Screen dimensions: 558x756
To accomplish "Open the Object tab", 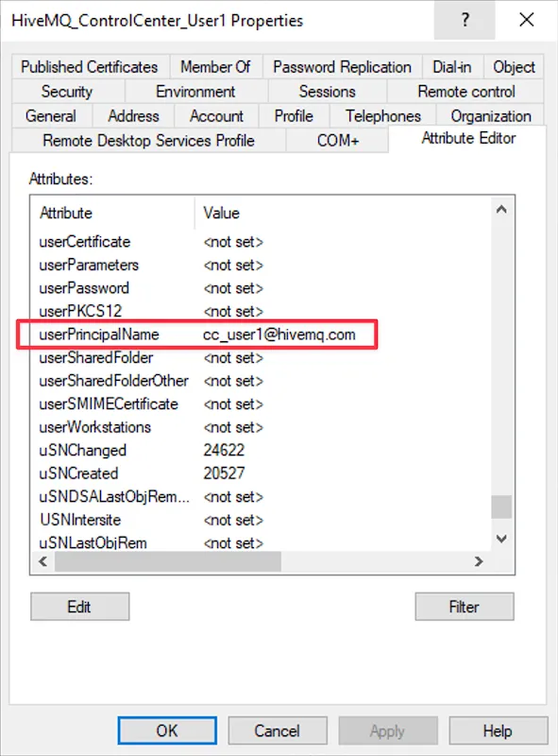I will click(514, 66).
